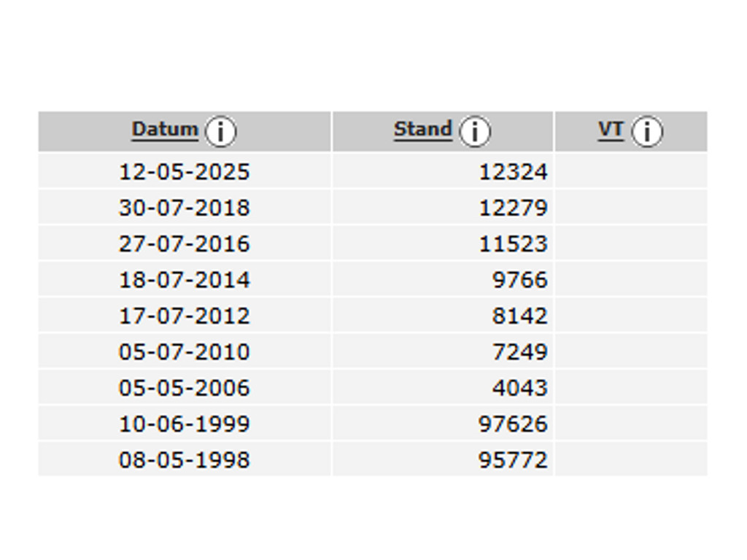
Task: Select the stand value 12324
Action: (x=513, y=172)
